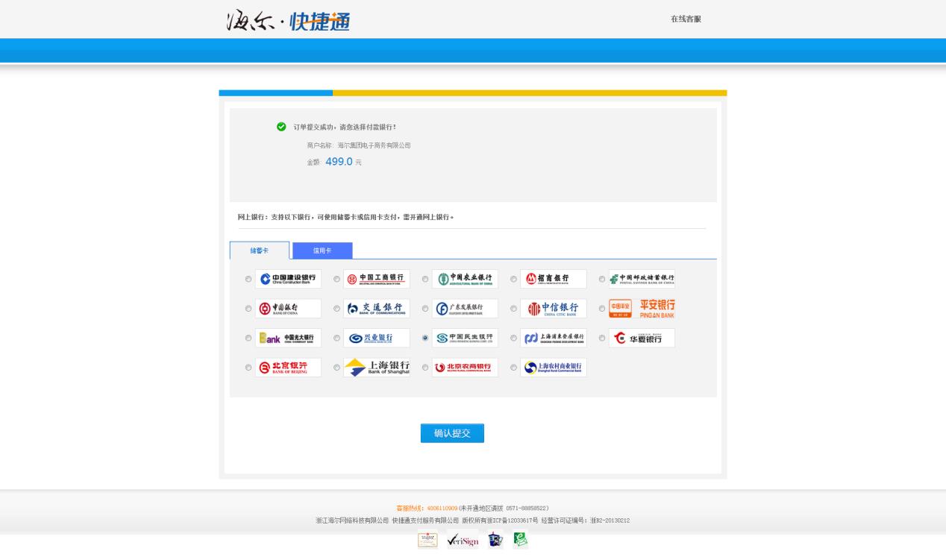Select the 上海农村商业银行 radio button

(514, 368)
